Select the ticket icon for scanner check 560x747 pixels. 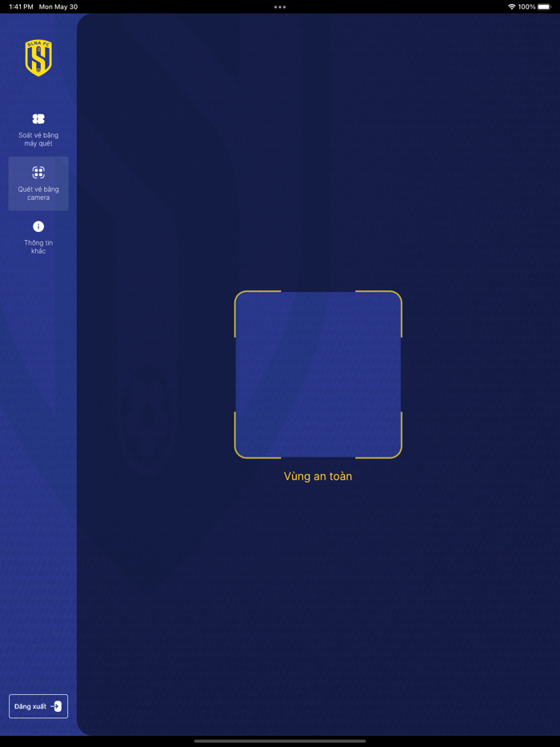38,119
